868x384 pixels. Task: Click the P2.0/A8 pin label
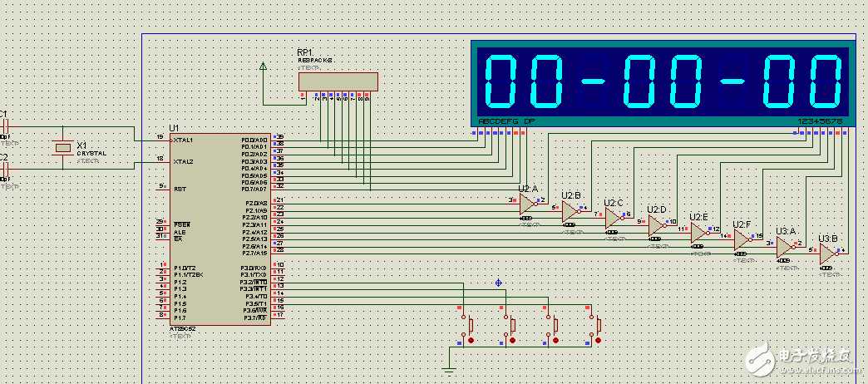coord(256,203)
